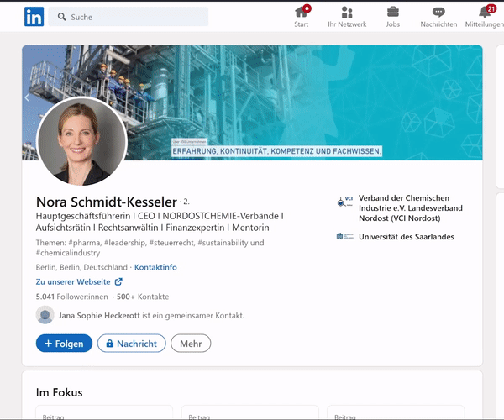Click the Jobs menu label
Screen dimensions: 504x420
pos(393,24)
